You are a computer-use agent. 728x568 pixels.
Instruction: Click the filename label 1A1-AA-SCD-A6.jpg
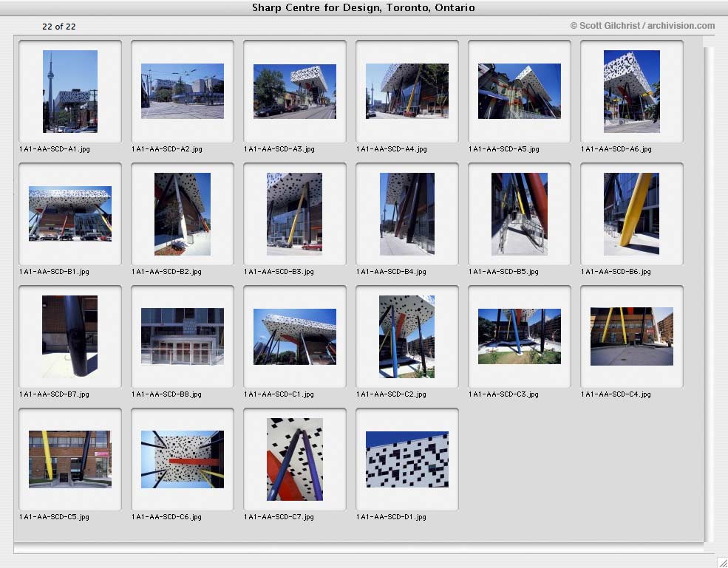(x=616, y=149)
